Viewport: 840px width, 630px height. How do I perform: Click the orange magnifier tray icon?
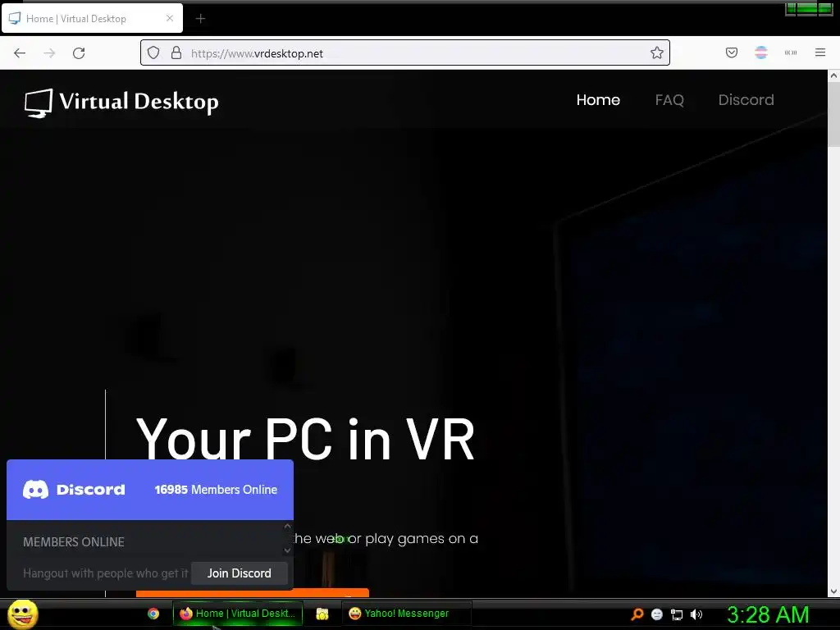(637, 614)
